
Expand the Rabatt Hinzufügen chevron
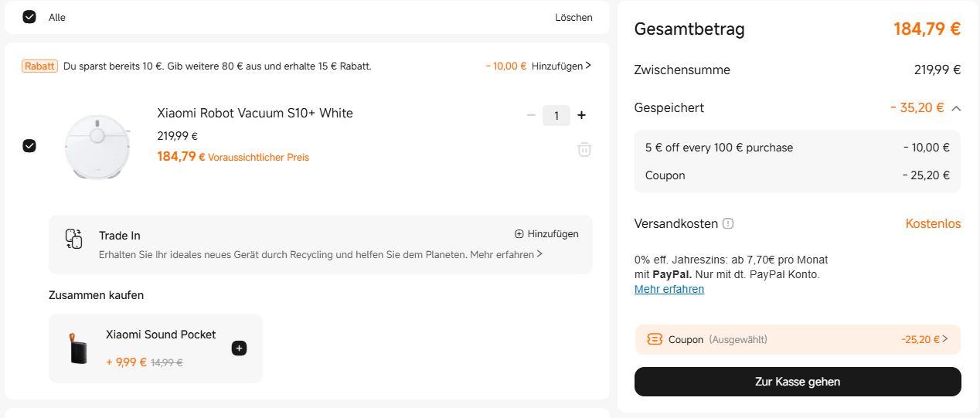pyautogui.click(x=588, y=66)
